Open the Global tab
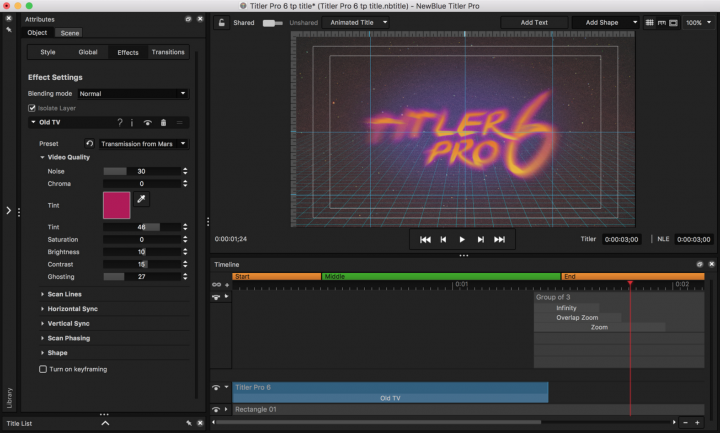Screen dimensions: 720x433 (88, 52)
